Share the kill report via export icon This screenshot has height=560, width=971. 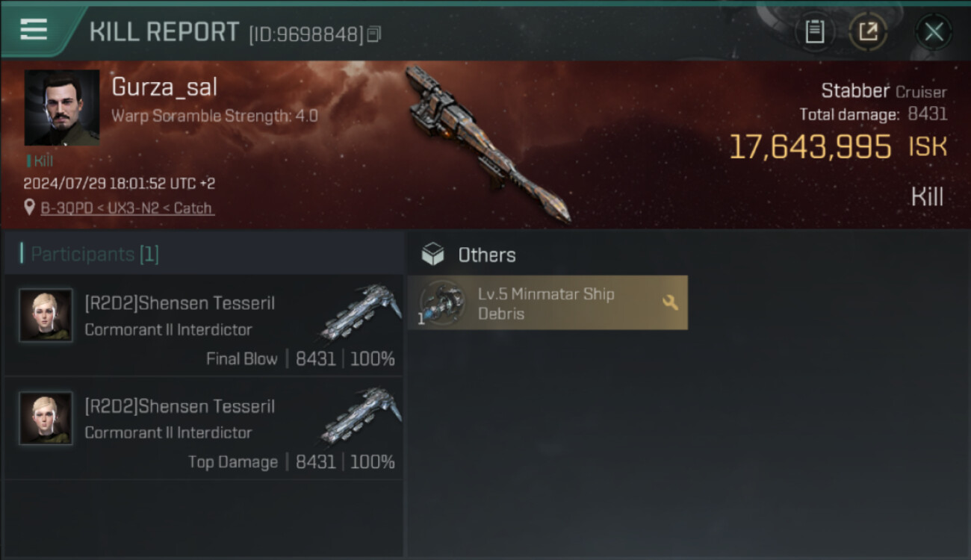[x=868, y=31]
